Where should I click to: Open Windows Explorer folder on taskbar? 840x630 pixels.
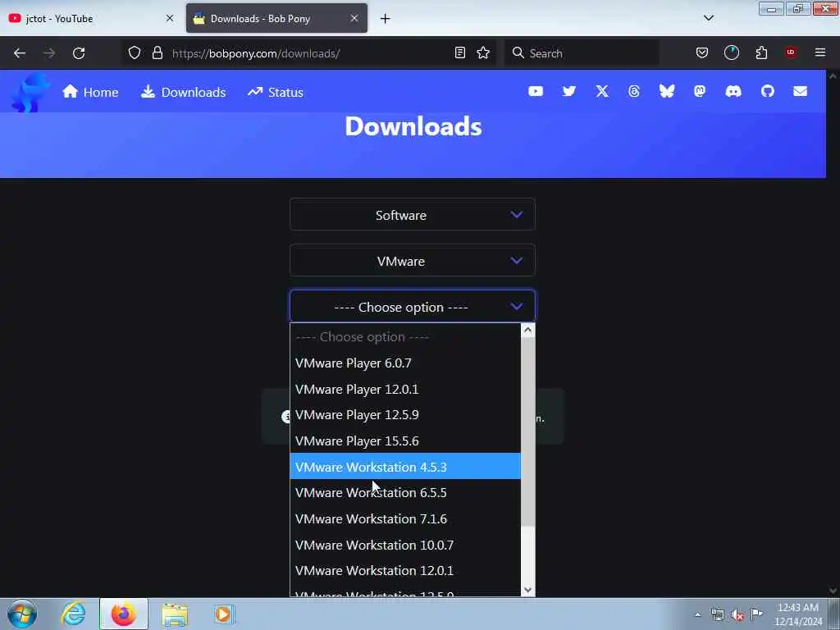(175, 614)
